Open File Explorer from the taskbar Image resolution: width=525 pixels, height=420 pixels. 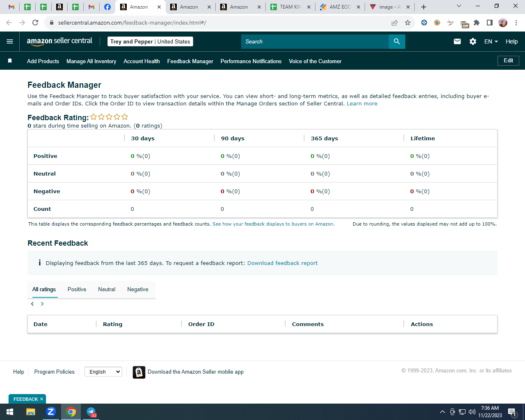tap(31, 412)
